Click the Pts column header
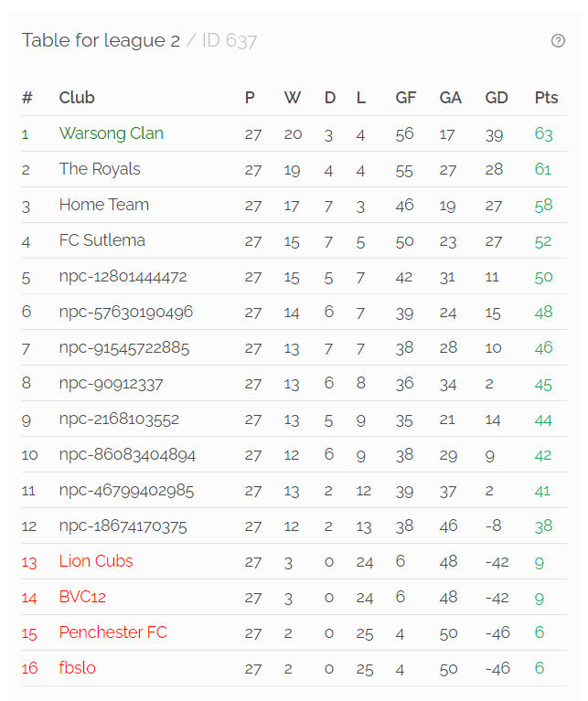The image size is (588, 701). [x=547, y=98]
